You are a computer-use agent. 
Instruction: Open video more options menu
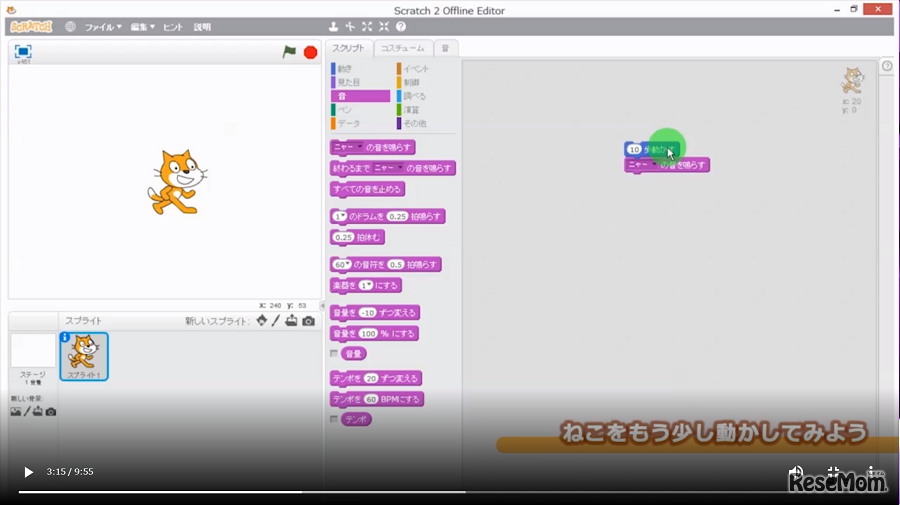click(871, 472)
